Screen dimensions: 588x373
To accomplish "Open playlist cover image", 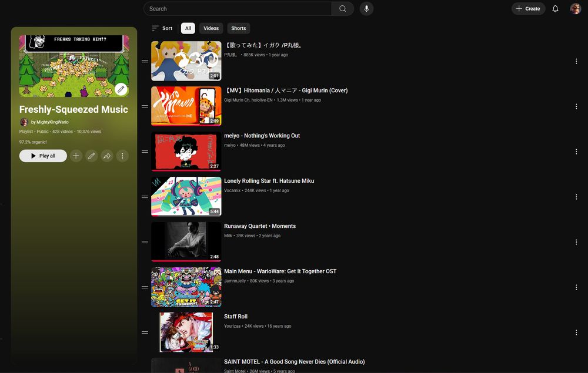I will point(74,66).
